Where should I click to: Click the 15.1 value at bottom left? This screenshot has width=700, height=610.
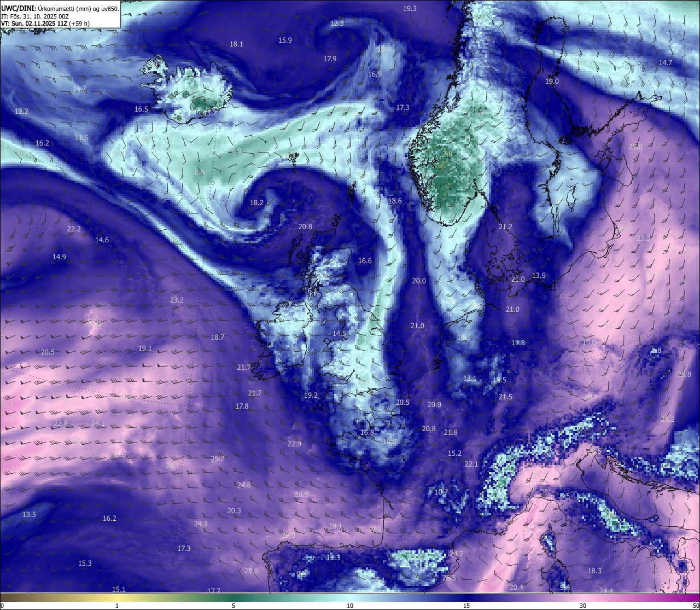(119, 589)
